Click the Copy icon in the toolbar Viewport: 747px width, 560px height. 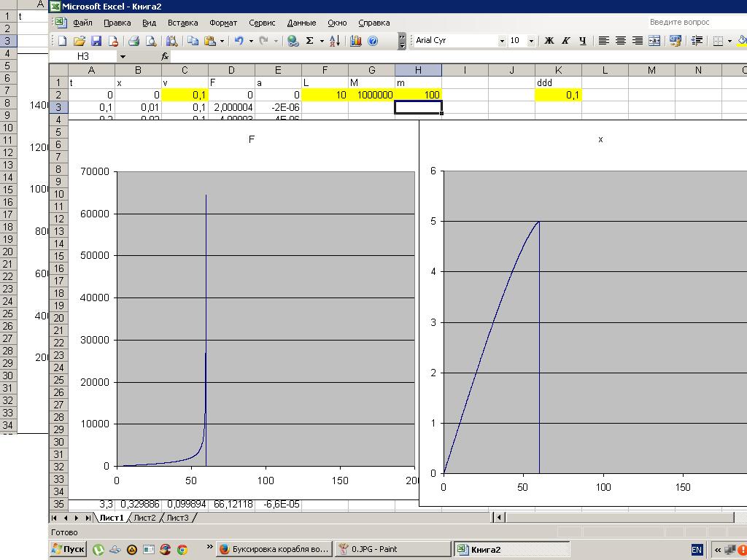coord(193,41)
